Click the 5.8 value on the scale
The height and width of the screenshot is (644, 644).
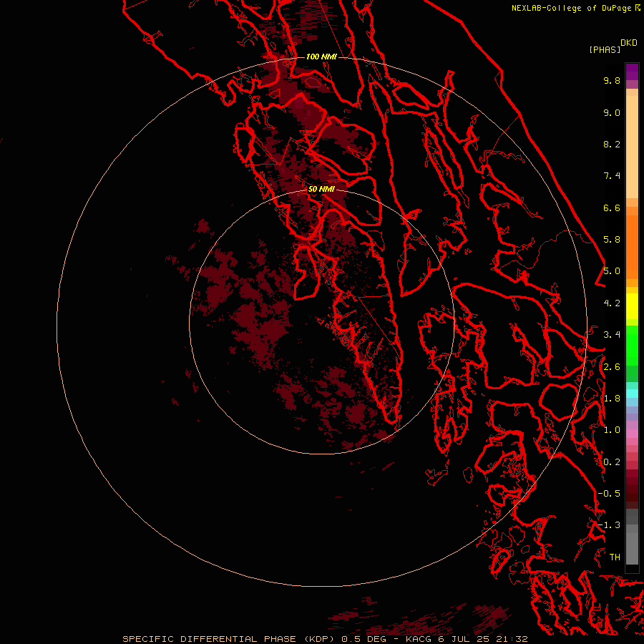click(612, 240)
